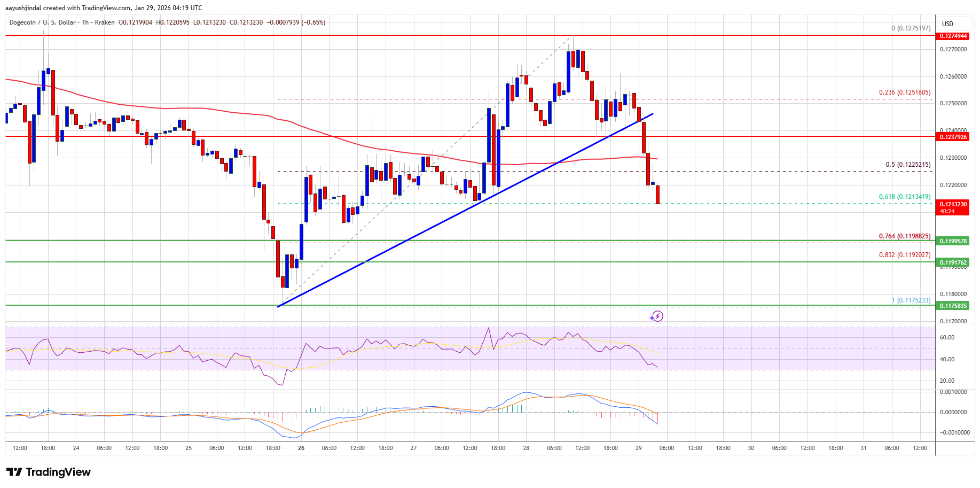This screenshot has height=488, width=980.
Task: Click the Kraken exchange label
Action: click(105, 22)
